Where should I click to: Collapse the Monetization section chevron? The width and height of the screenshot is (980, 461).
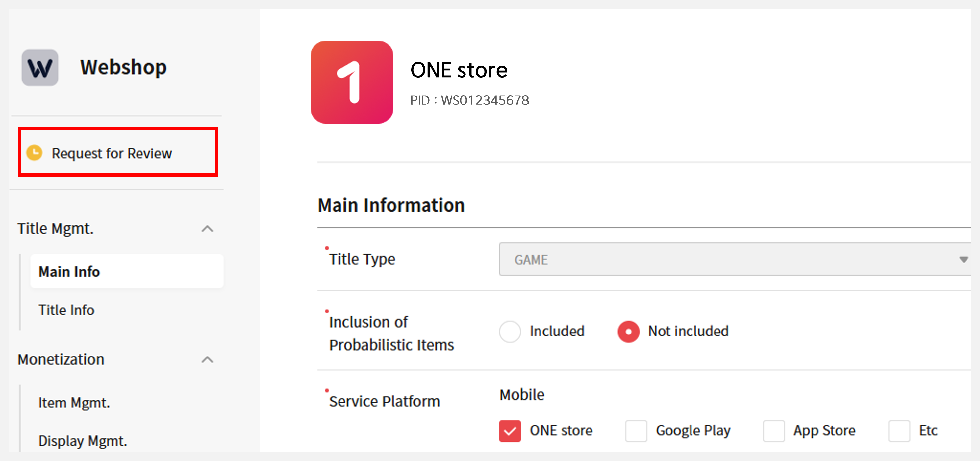coord(207,359)
